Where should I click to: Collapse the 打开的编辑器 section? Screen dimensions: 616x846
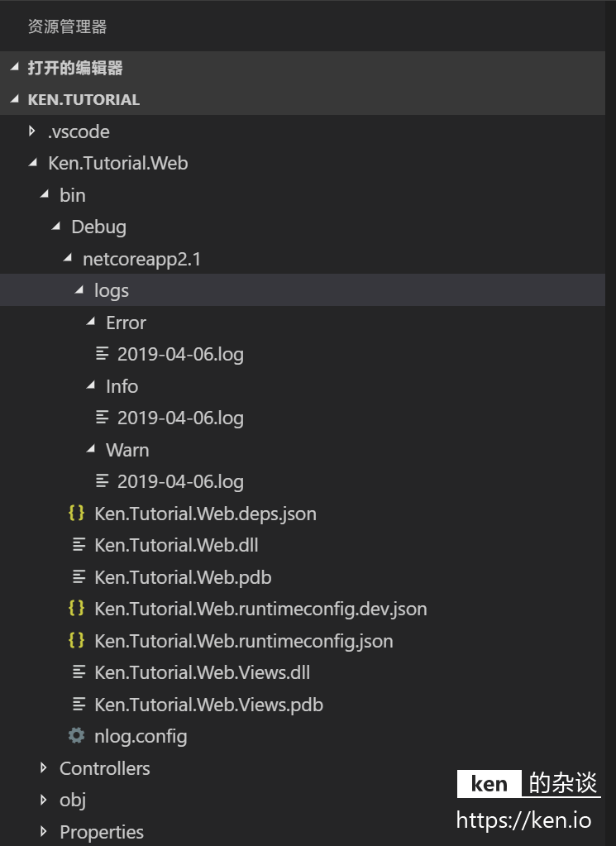(x=15, y=67)
